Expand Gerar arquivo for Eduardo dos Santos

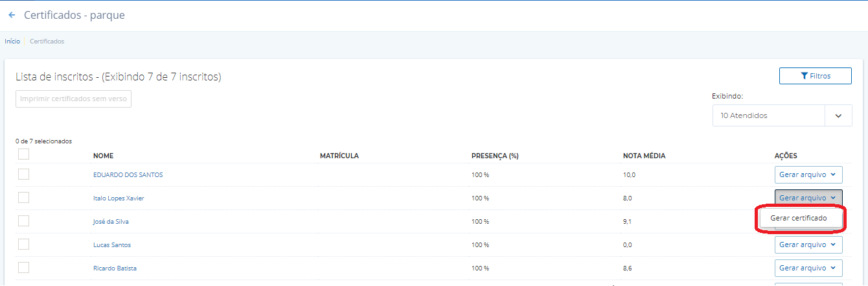(x=808, y=174)
